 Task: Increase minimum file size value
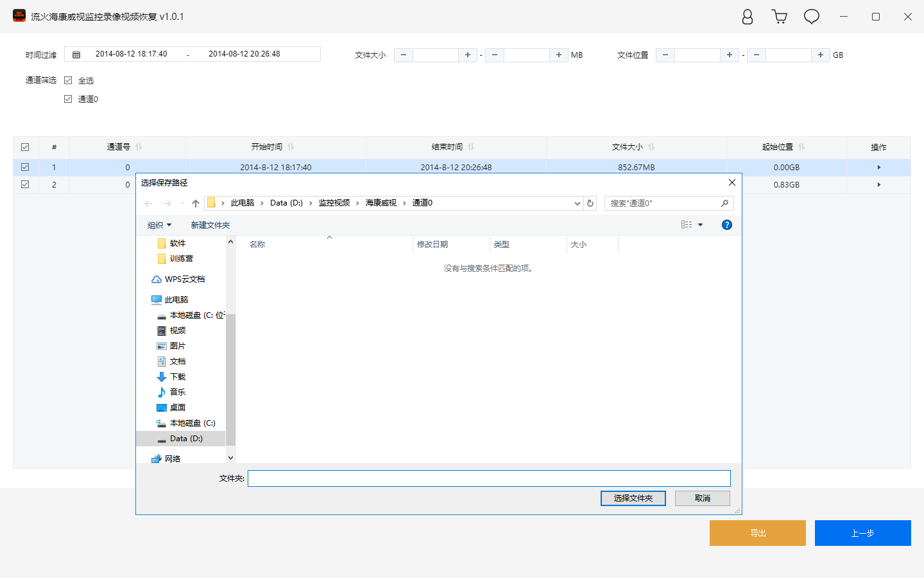click(x=468, y=55)
